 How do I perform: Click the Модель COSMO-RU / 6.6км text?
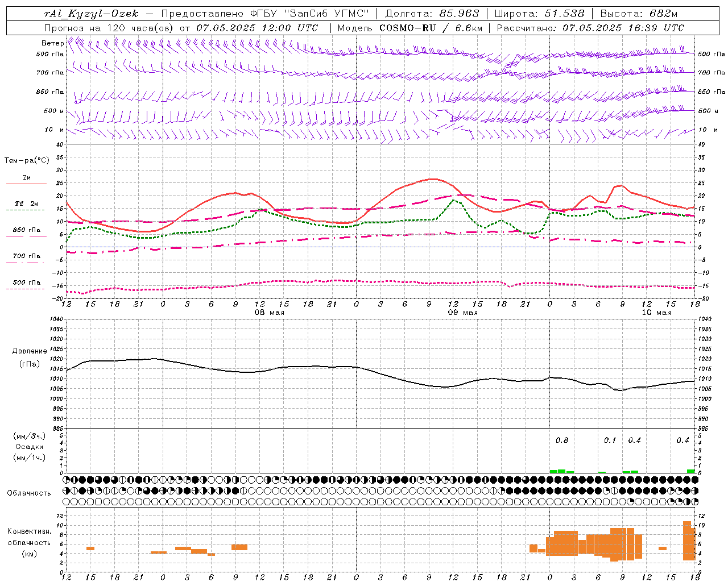[410, 28]
